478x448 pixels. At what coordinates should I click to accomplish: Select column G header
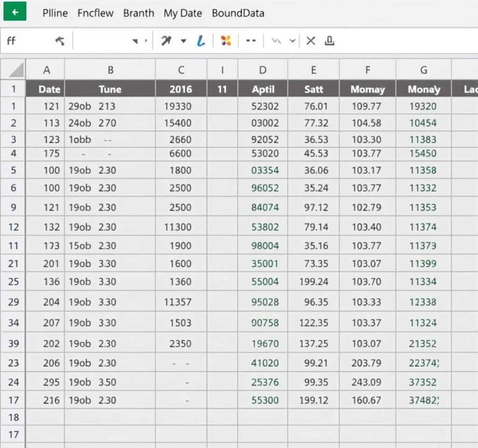pos(423,70)
